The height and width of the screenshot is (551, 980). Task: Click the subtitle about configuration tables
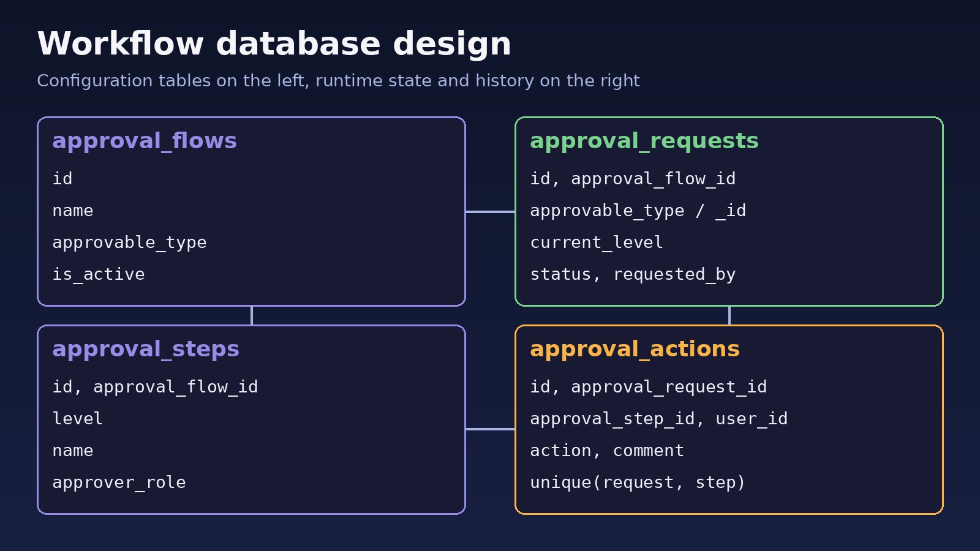point(338,81)
